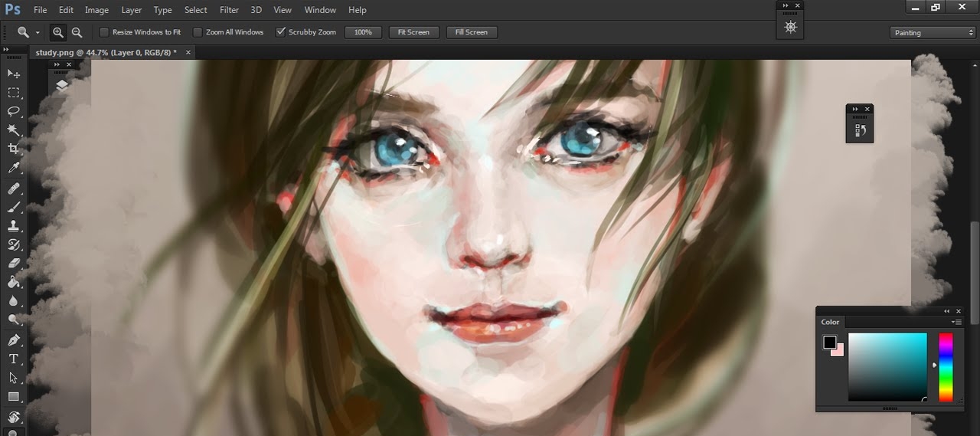980x436 pixels.
Task: Select the Pen tool
Action: [14, 340]
